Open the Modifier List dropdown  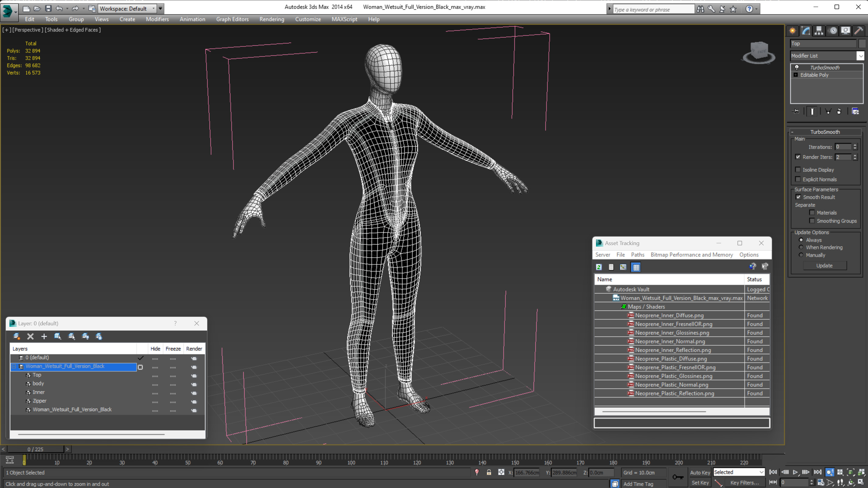(x=861, y=56)
